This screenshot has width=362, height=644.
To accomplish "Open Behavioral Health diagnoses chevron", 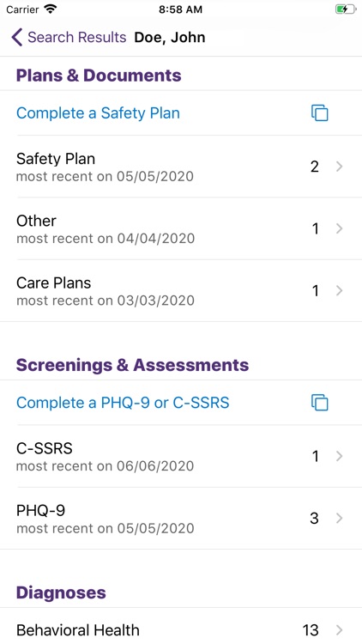I will [339, 629].
